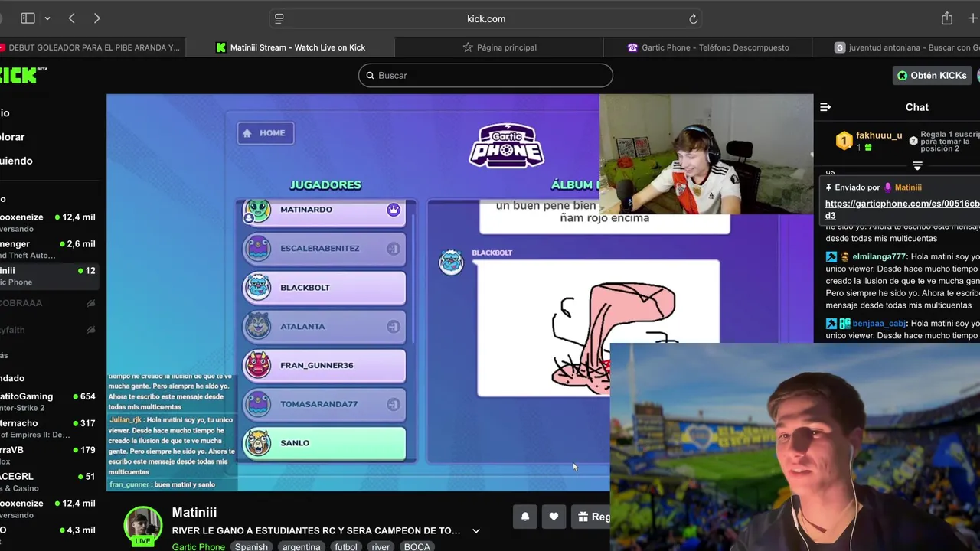The image size is (980, 551).
Task: Click the BOCA tag
Action: point(417,546)
